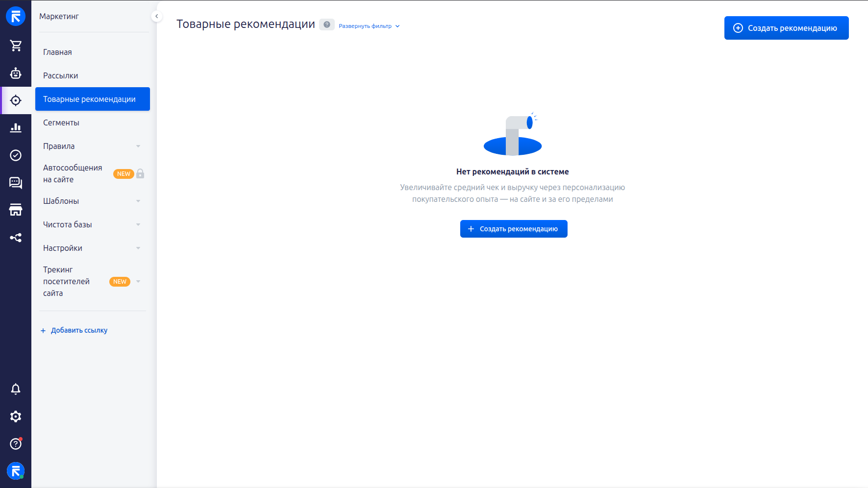Viewport: 868px width, 488px height.
Task: Click the storefront icon in sidebar
Action: point(16,210)
